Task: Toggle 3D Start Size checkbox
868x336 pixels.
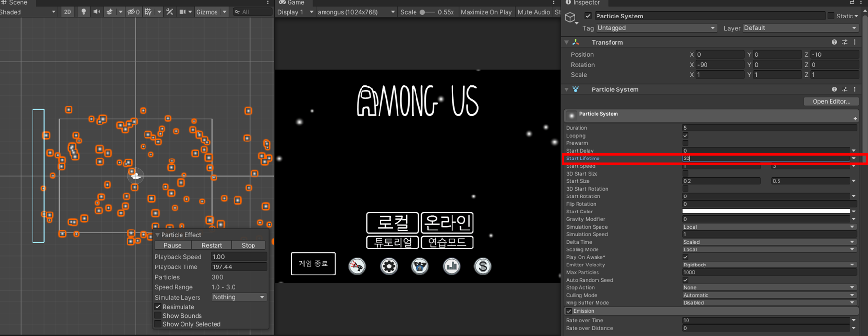Action: 686,174
